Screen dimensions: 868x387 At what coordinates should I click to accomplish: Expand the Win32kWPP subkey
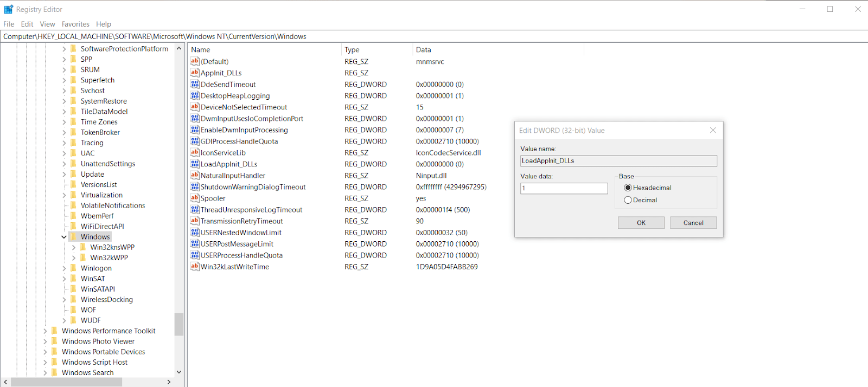[x=74, y=257]
